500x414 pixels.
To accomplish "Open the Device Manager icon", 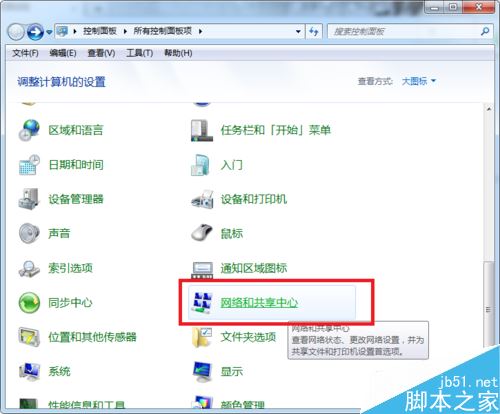I will pos(29,199).
